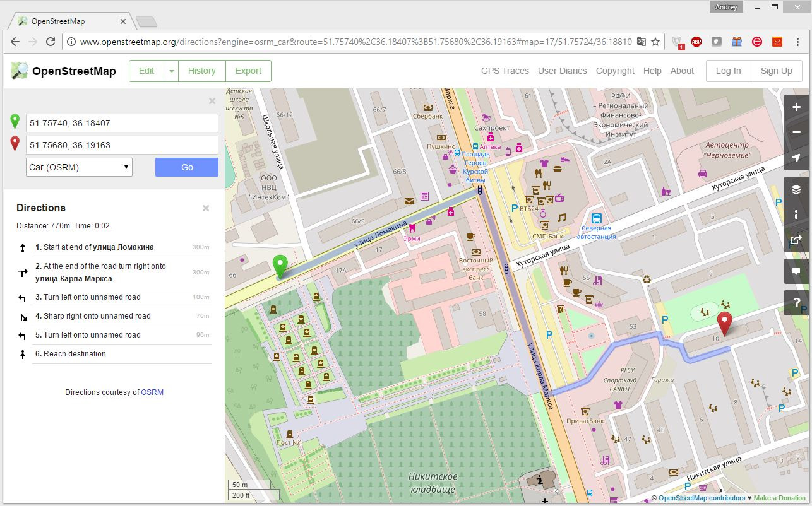This screenshot has height=506, width=812.
Task: Close the Directions results panel
Action: [205, 208]
